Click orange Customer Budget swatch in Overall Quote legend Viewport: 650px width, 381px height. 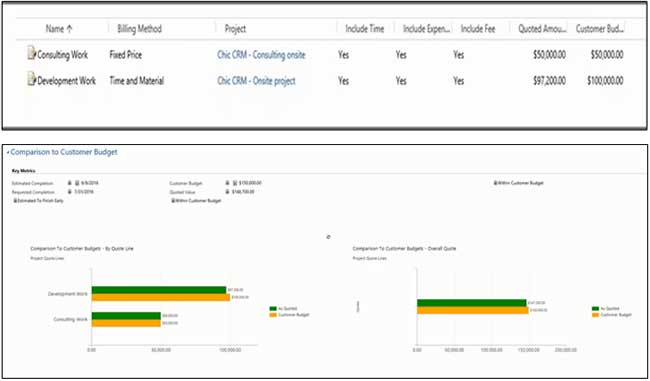point(595,315)
